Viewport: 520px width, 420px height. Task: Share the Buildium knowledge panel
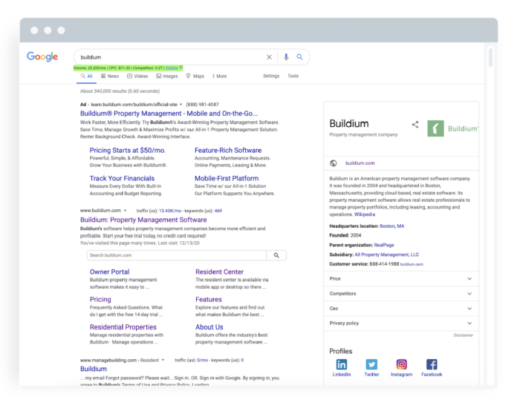click(415, 124)
